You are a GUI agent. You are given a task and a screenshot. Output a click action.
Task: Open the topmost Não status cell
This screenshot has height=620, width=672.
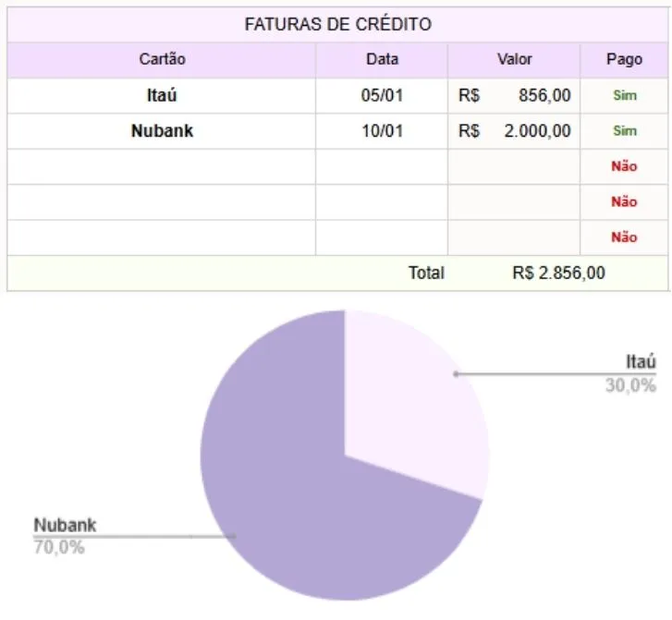(x=624, y=167)
